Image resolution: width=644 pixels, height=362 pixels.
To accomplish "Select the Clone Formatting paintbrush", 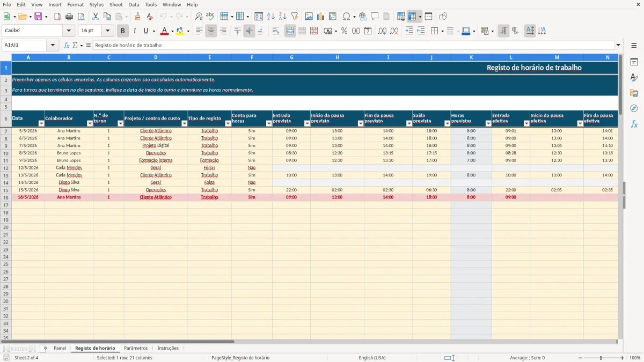I will click(x=138, y=17).
